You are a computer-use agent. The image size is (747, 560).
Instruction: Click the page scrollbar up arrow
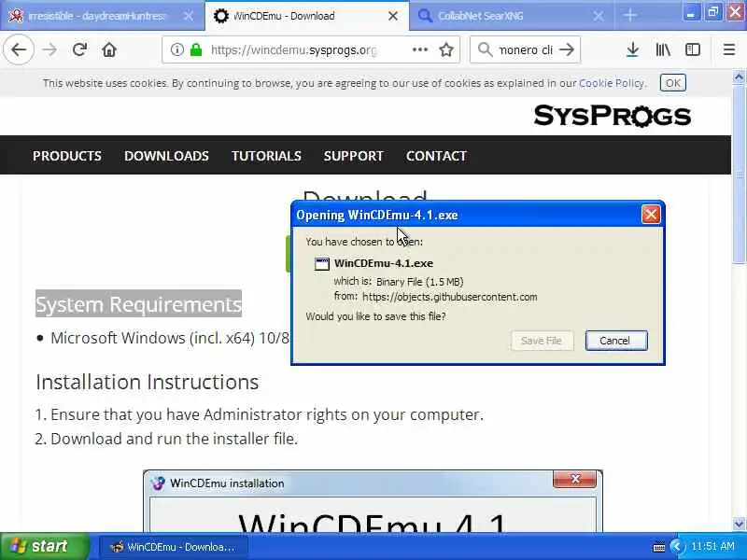coord(739,77)
